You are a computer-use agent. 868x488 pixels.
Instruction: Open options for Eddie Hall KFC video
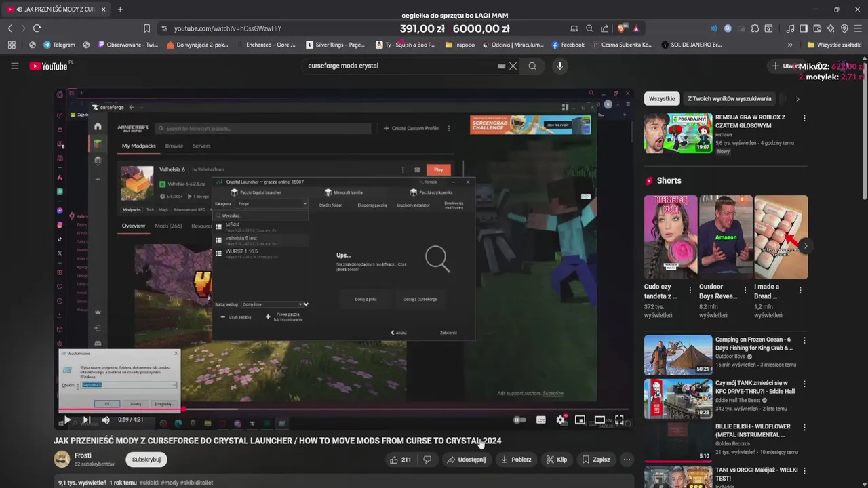coord(804,384)
